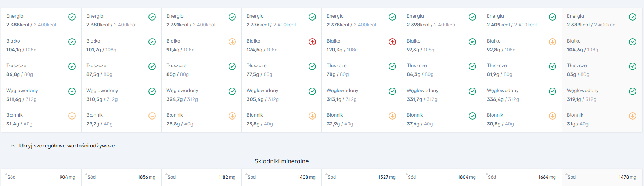Click green check icon beside Energia 2 398kcal
Image resolution: width=644 pixels, height=186 pixels.
pyautogui.click(x=472, y=17)
